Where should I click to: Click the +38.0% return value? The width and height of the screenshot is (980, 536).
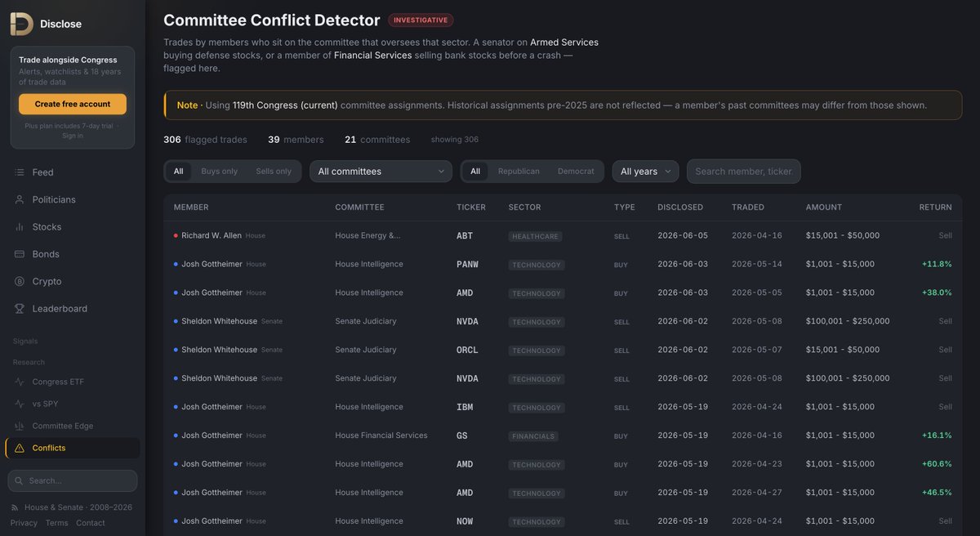(x=937, y=293)
